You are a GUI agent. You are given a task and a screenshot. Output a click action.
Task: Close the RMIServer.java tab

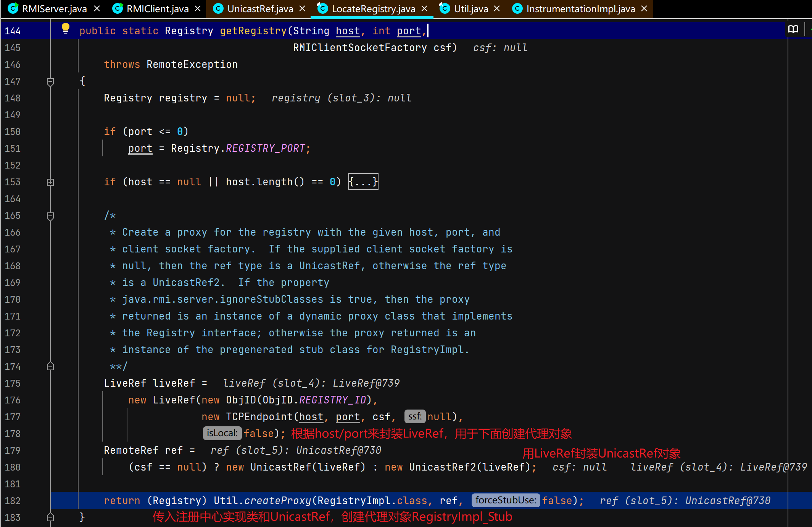(97, 8)
